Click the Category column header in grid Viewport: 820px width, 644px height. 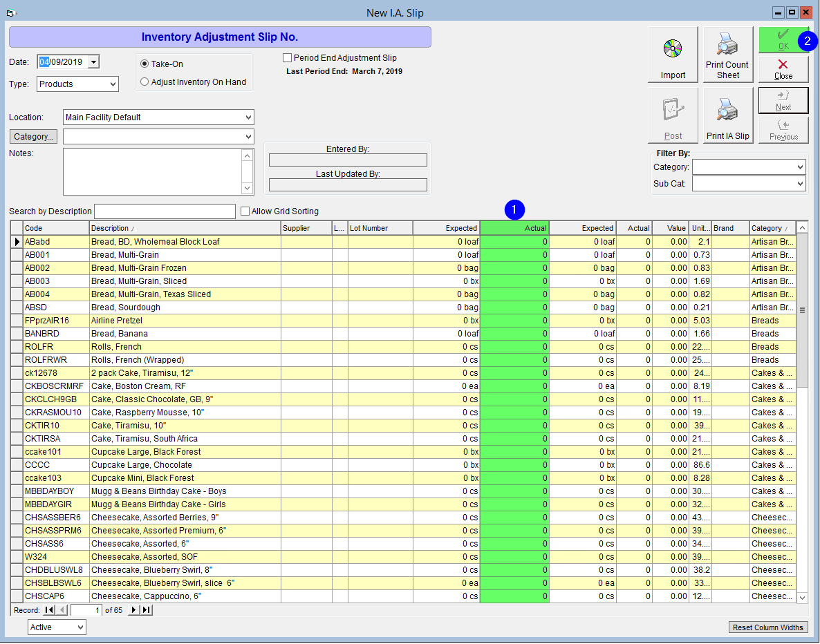772,228
